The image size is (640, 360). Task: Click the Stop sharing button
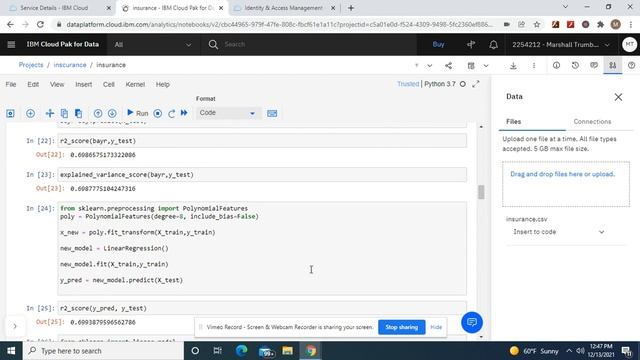pos(402,327)
